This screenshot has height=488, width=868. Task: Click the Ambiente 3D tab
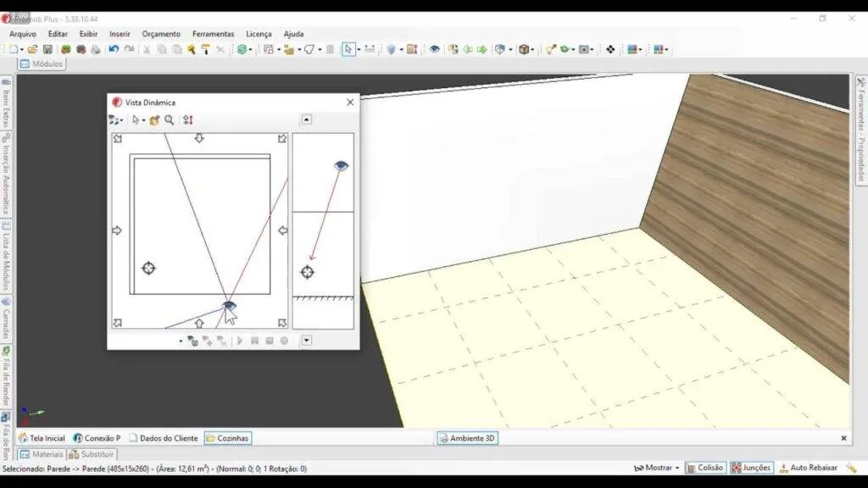tap(467, 438)
